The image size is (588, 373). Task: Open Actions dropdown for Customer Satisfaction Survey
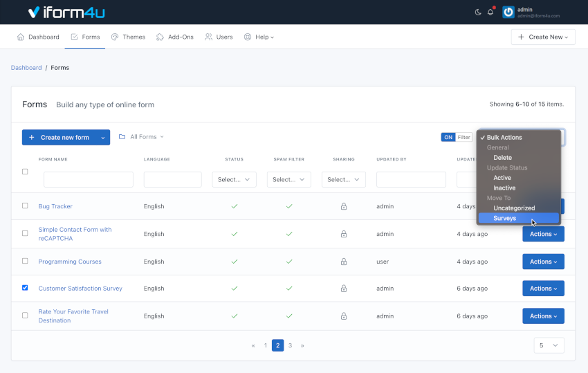(543, 288)
